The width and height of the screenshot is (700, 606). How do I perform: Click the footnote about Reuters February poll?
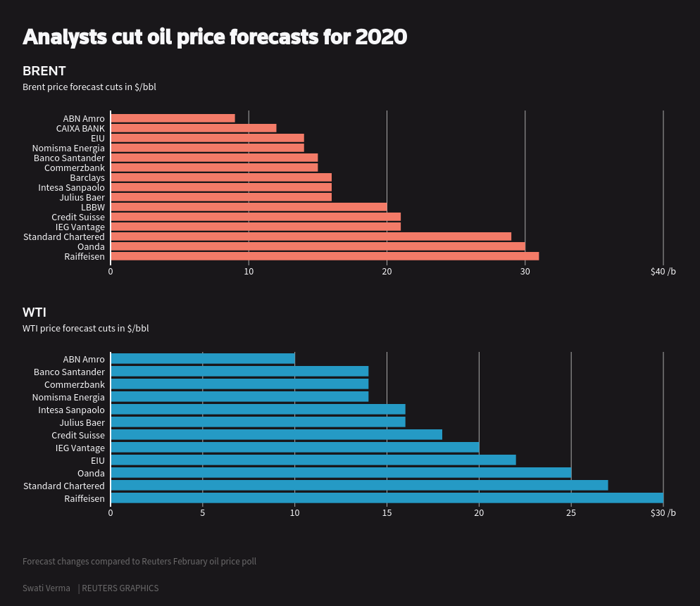[139, 562]
